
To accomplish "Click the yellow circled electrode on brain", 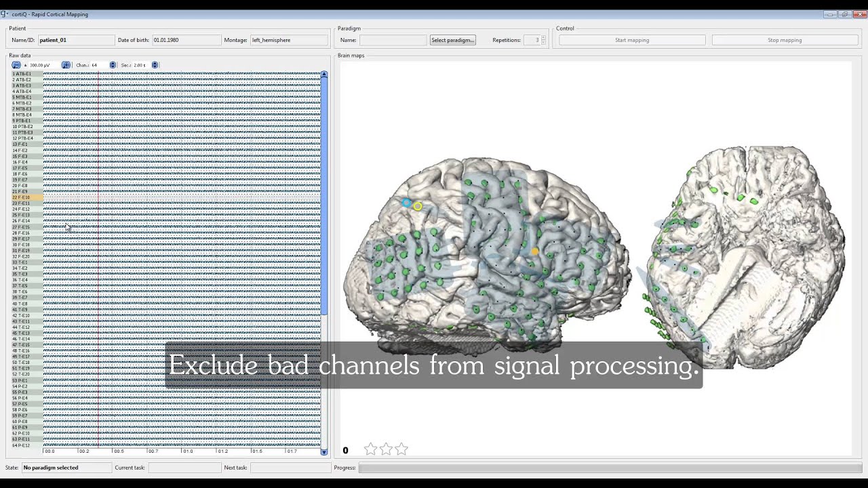I will coord(418,206).
